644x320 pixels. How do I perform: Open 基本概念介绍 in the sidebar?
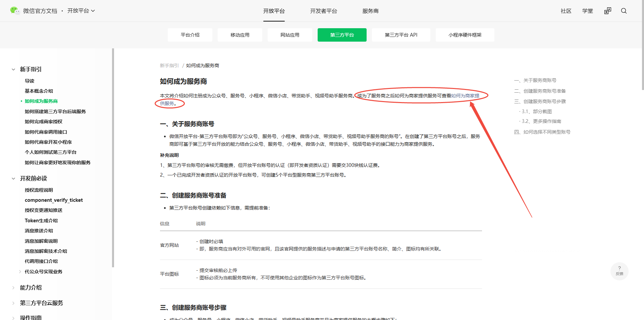point(39,91)
